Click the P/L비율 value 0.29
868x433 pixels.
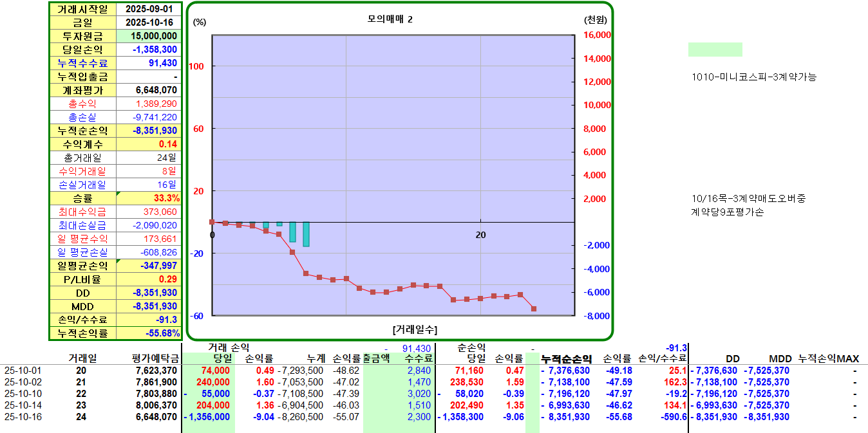149,279
